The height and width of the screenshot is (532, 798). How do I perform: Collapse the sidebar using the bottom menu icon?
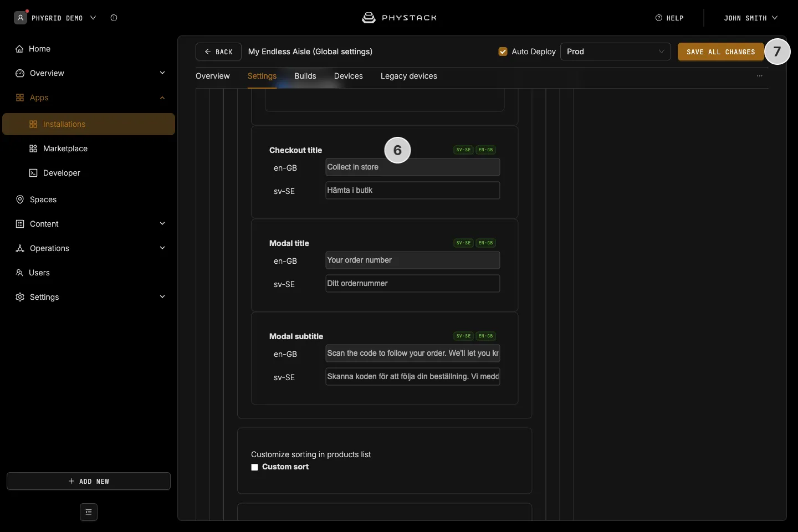[89, 512]
